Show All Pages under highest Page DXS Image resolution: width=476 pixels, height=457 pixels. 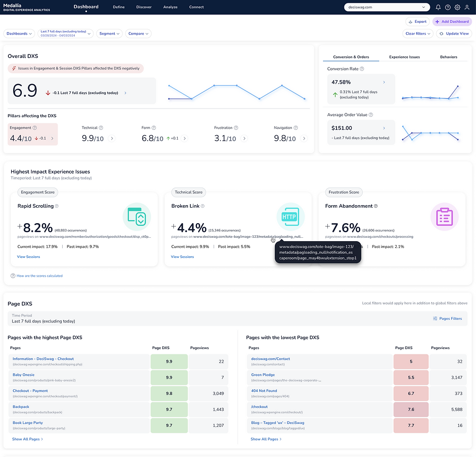click(x=28, y=439)
